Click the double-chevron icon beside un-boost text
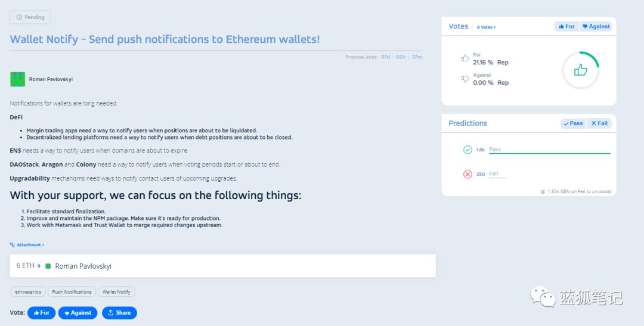The image size is (644, 326). point(543,192)
